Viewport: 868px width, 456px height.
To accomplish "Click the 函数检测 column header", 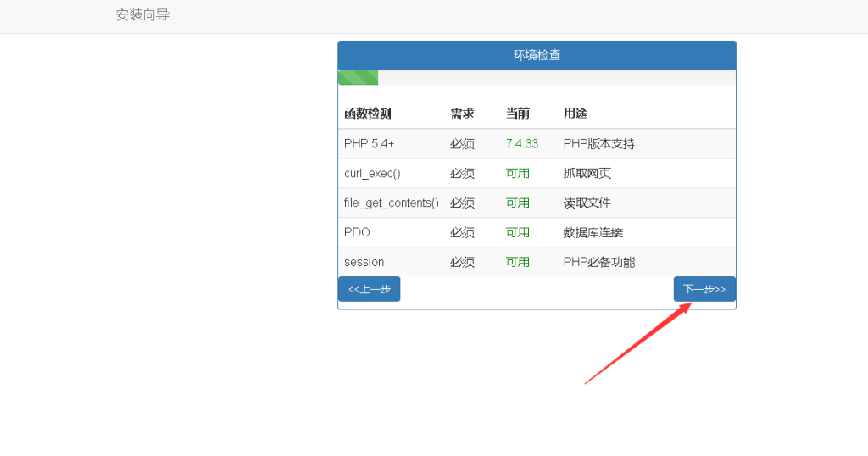I will click(x=368, y=114).
